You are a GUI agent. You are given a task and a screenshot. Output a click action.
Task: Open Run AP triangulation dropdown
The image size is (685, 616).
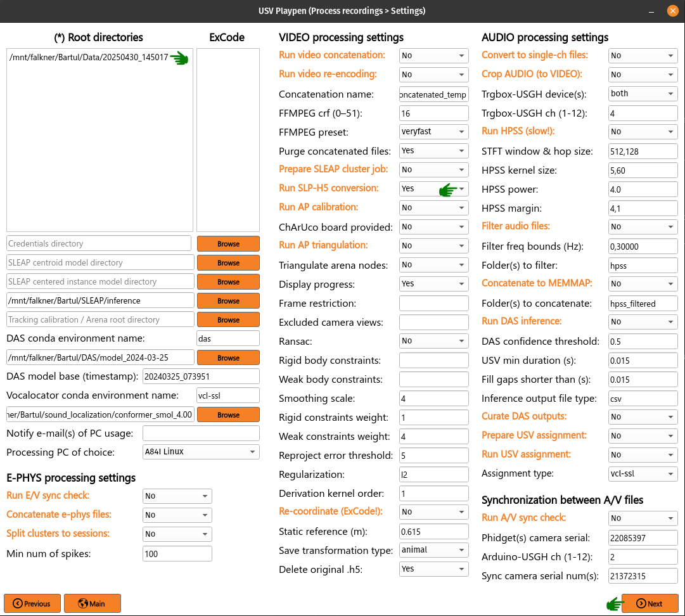point(433,245)
